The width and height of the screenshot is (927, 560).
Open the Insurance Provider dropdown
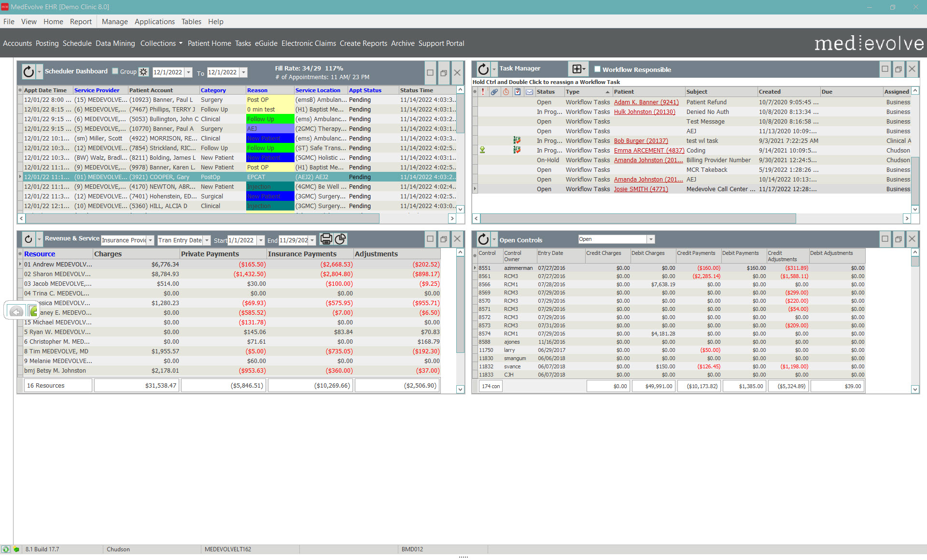click(x=151, y=240)
